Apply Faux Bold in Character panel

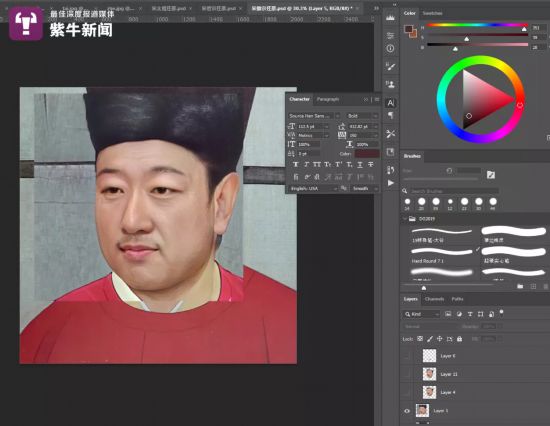(295, 164)
